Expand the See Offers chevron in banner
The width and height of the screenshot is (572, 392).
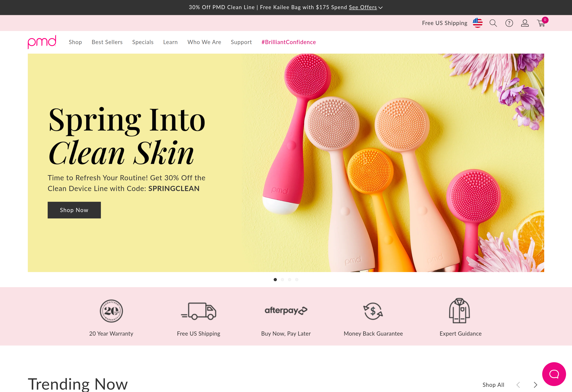[381, 8]
